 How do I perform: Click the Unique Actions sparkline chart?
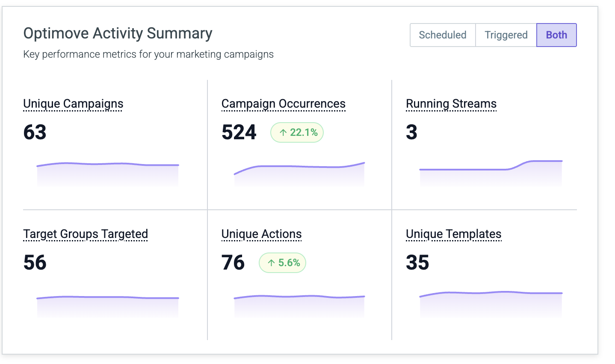[299, 306]
